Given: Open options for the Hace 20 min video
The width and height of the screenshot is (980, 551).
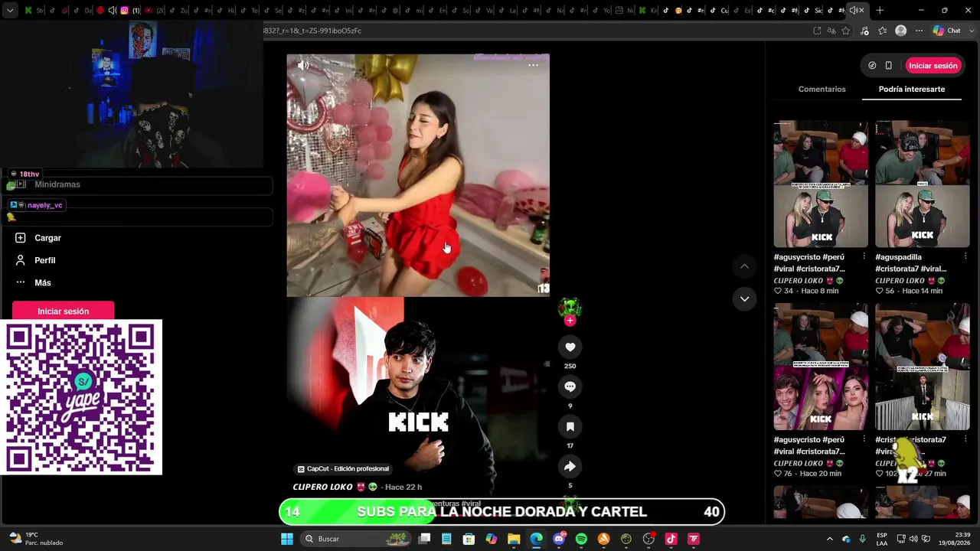Looking at the screenshot, I should (x=864, y=439).
